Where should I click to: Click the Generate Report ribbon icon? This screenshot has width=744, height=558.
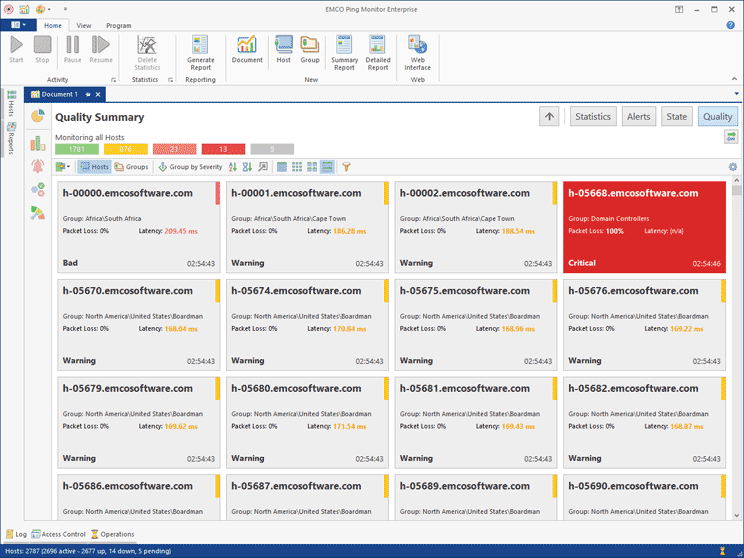point(200,50)
